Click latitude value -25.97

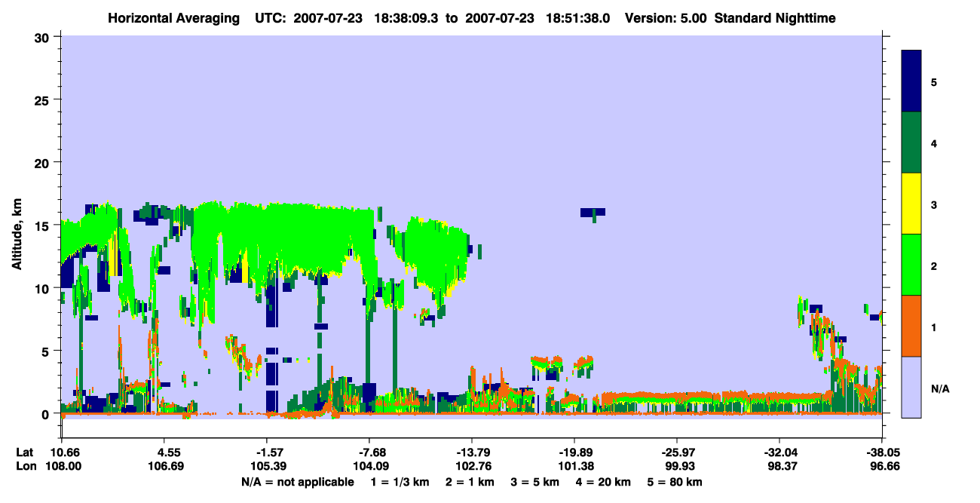click(677, 452)
